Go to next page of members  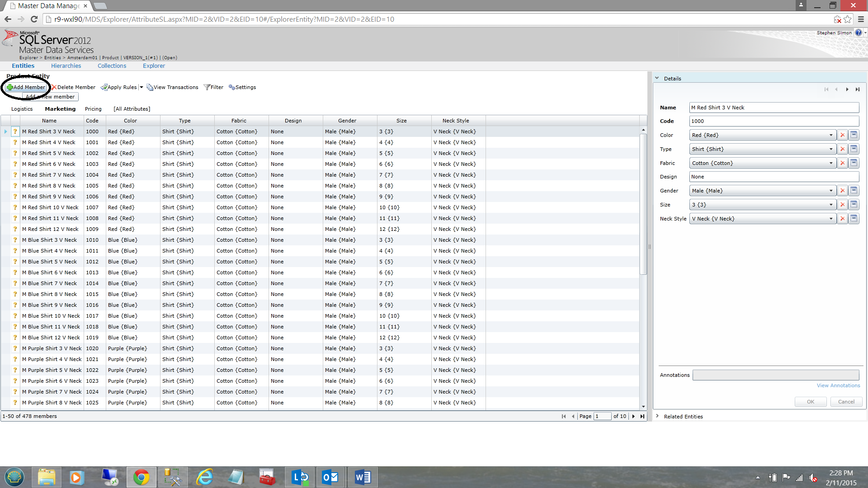pyautogui.click(x=633, y=416)
